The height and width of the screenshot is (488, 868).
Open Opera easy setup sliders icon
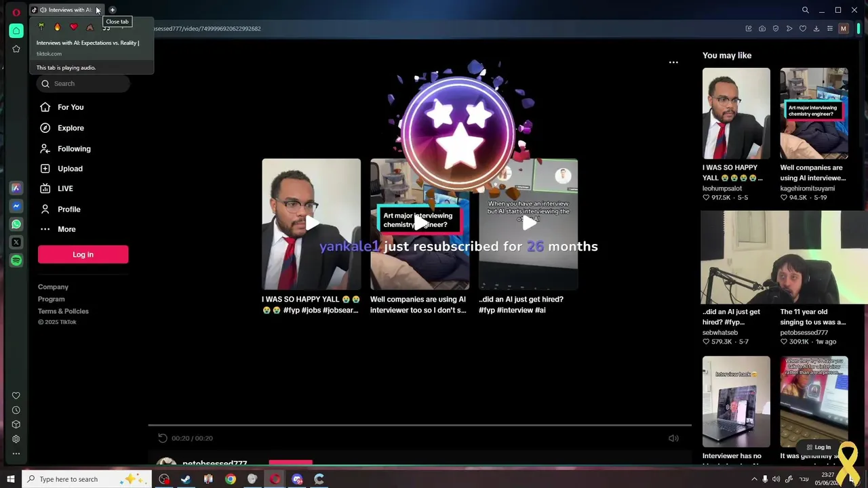(x=829, y=28)
